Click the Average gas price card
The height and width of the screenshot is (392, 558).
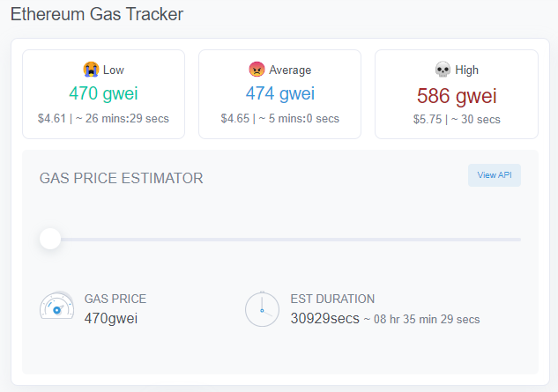(x=279, y=94)
